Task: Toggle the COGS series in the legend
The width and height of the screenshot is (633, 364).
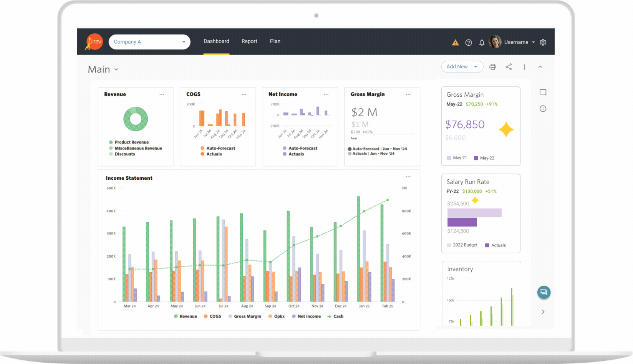Action: (212, 316)
